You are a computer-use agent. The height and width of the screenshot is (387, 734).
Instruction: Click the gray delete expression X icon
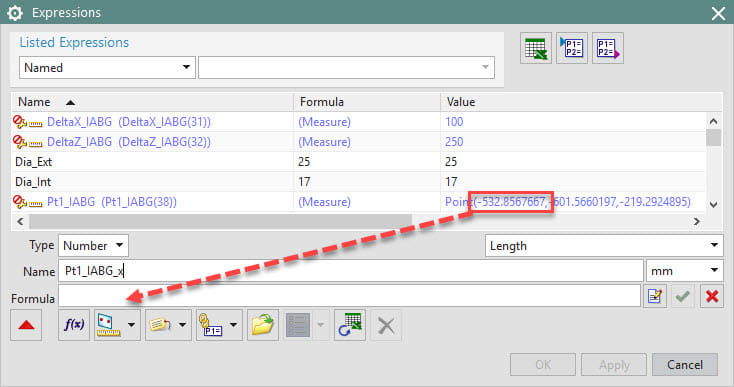(x=386, y=325)
